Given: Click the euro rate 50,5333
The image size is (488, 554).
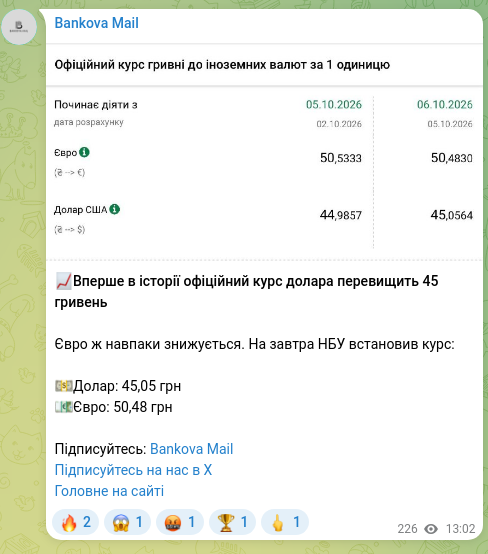Looking at the screenshot, I should point(341,158).
